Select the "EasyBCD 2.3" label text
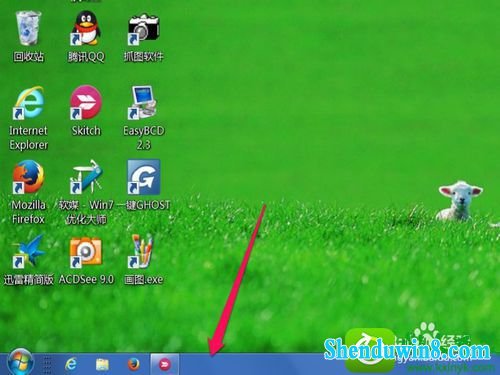Viewport: 500px width, 375px height. [144, 138]
